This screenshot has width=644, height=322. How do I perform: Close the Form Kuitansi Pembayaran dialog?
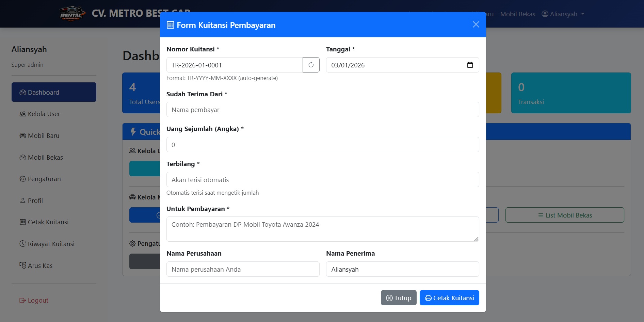(x=476, y=25)
